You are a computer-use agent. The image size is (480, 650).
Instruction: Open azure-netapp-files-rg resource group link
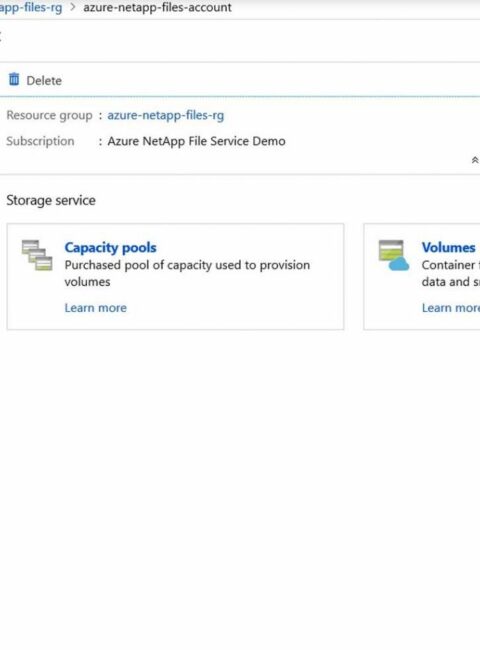[165, 115]
